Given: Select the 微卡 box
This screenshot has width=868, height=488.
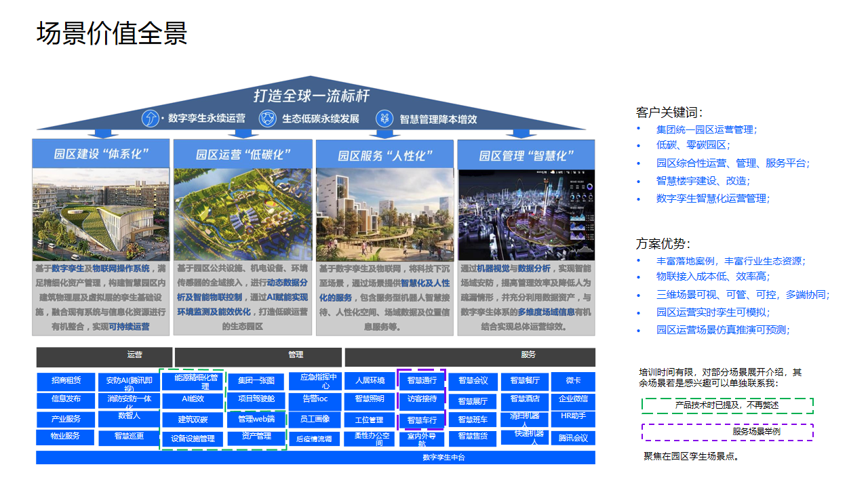Looking at the screenshot, I should click(573, 381).
